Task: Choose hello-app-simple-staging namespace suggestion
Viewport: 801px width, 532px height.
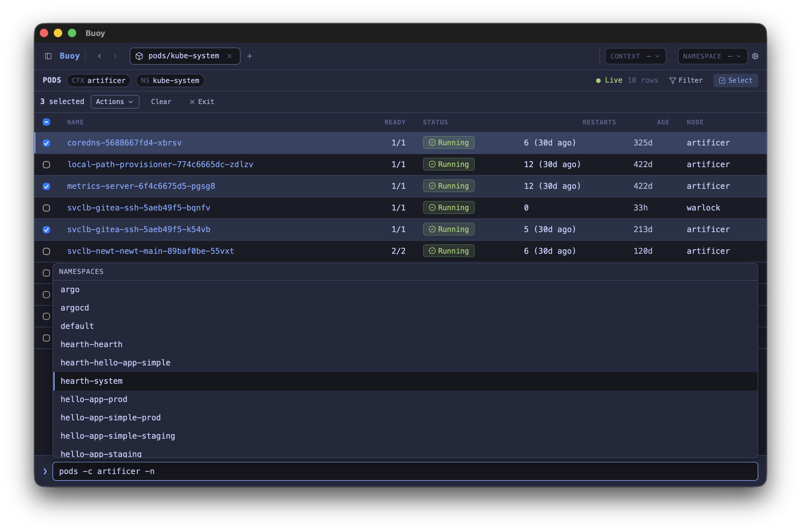Action: (405, 436)
